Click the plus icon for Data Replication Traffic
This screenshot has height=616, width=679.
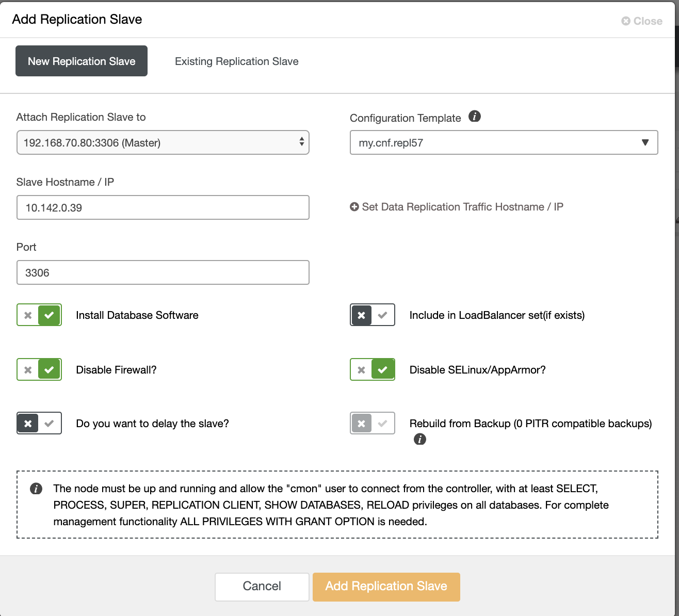(354, 207)
